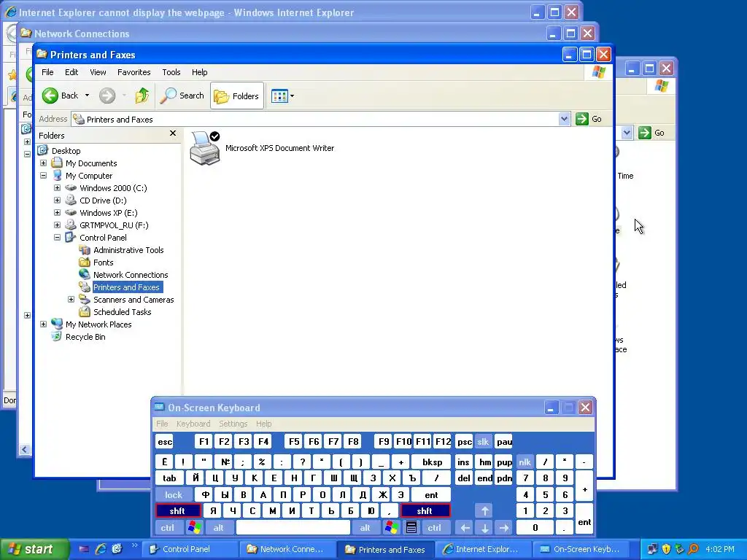Close the Folders pane with X
747x560 pixels.
(172, 134)
